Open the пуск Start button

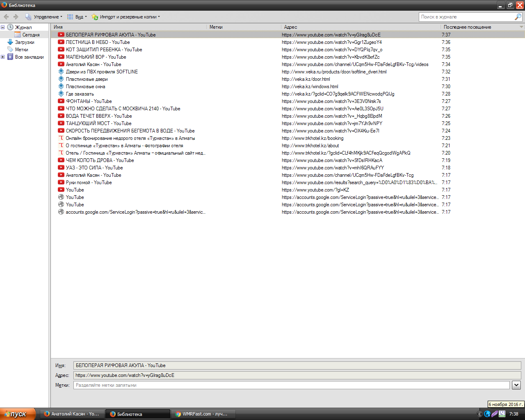[x=18, y=414]
